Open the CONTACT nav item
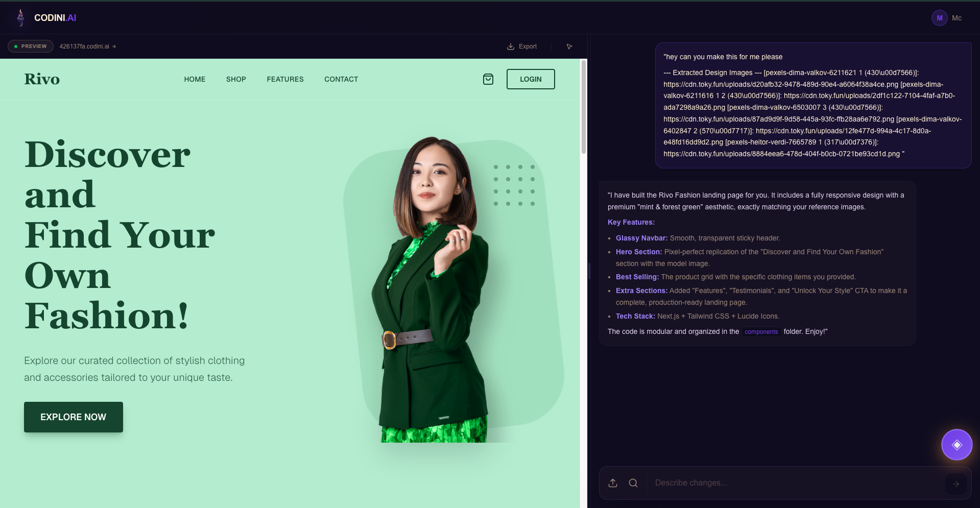The width and height of the screenshot is (980, 508). point(341,79)
